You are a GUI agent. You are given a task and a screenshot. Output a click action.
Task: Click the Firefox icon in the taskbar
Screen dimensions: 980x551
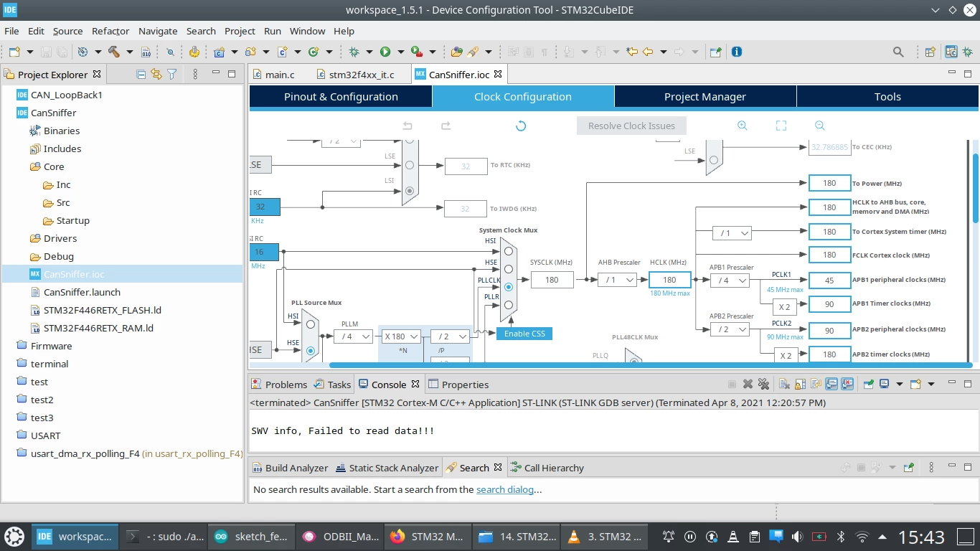pos(397,537)
